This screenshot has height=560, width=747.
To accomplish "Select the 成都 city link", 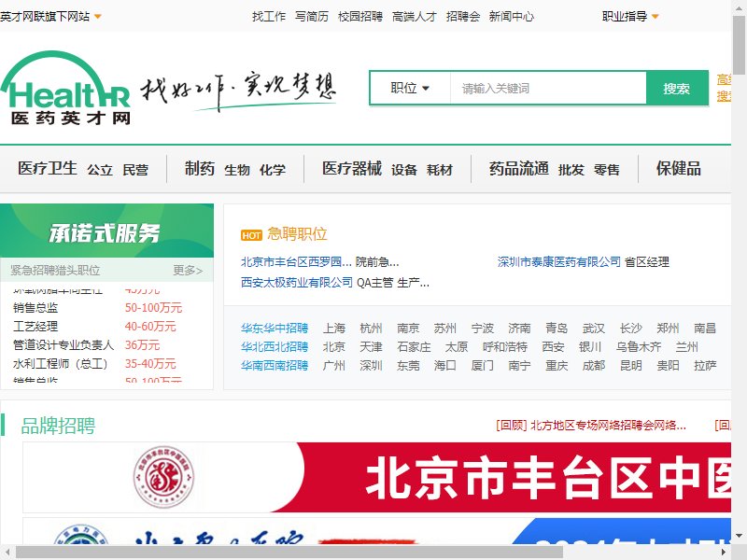I will click(x=594, y=365).
